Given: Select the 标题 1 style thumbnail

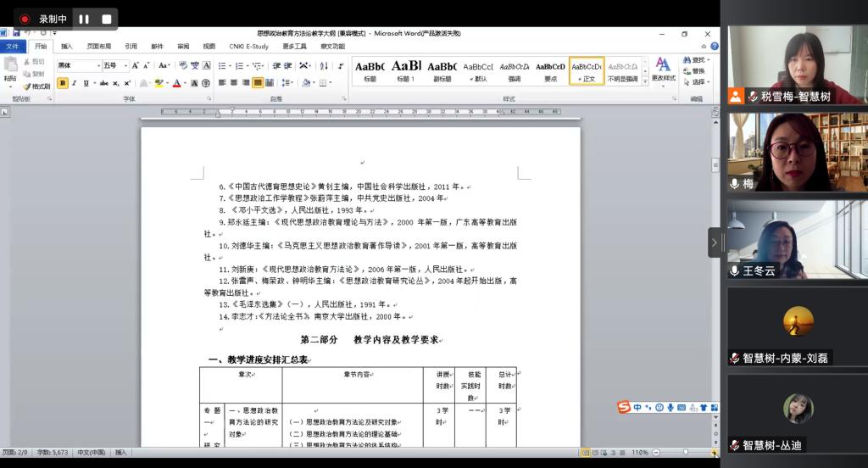Looking at the screenshot, I should coord(406,70).
